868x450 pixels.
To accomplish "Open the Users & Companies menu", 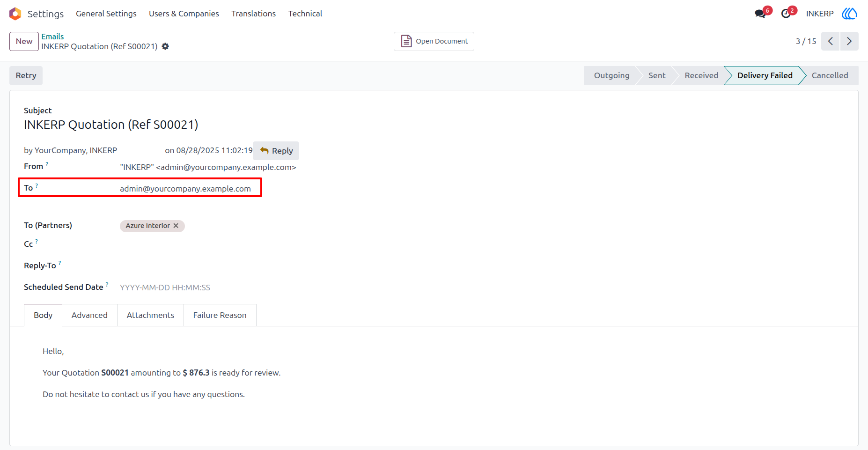I will tap(184, 14).
